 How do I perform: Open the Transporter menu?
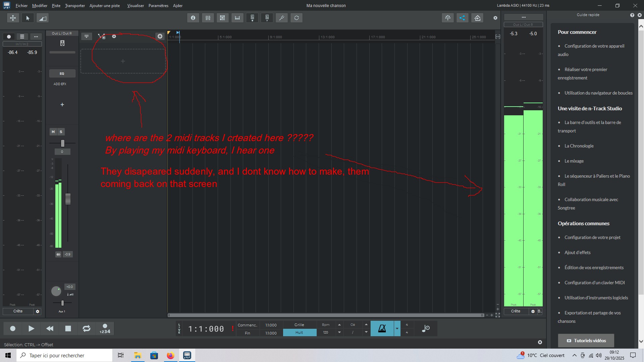tap(75, 6)
